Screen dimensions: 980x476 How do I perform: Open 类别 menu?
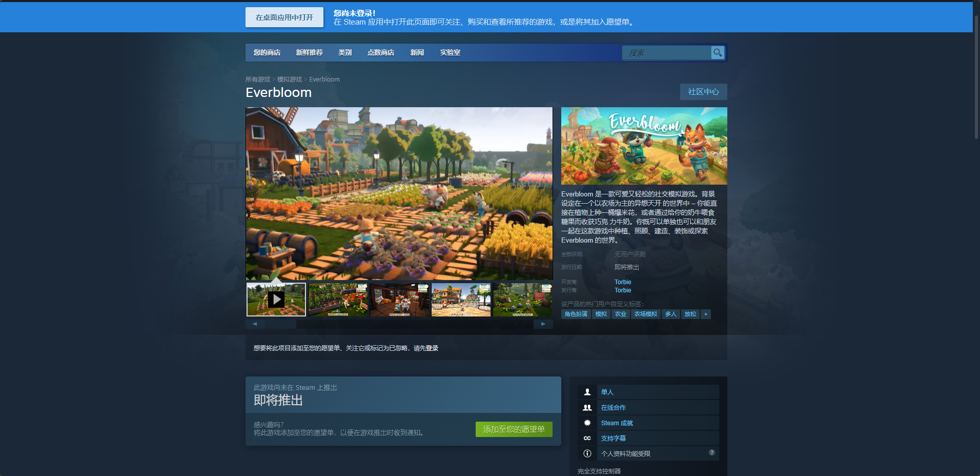tap(345, 52)
